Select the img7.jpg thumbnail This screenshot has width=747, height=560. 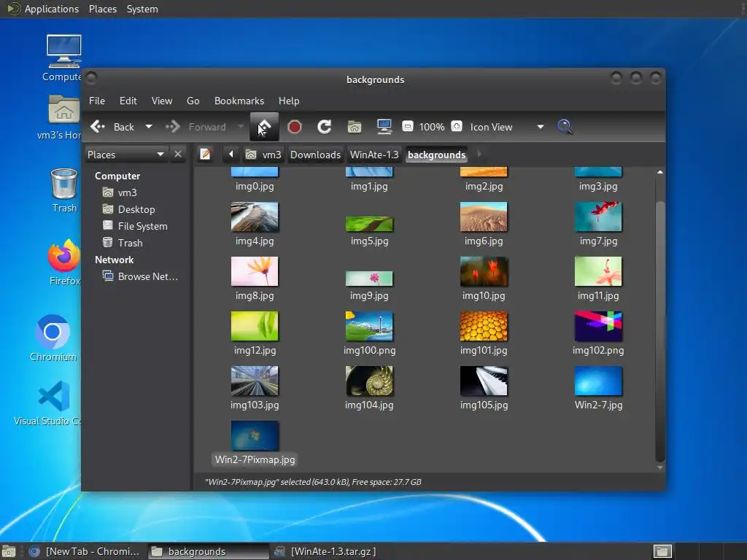(598, 217)
